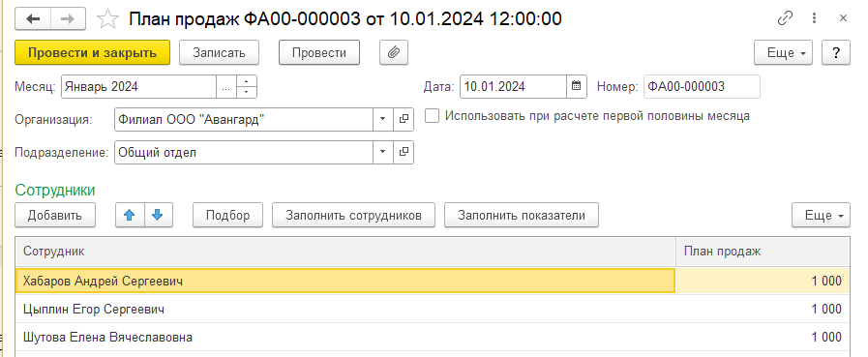Click the back navigation arrow
The image size is (868, 357).
click(x=33, y=19)
